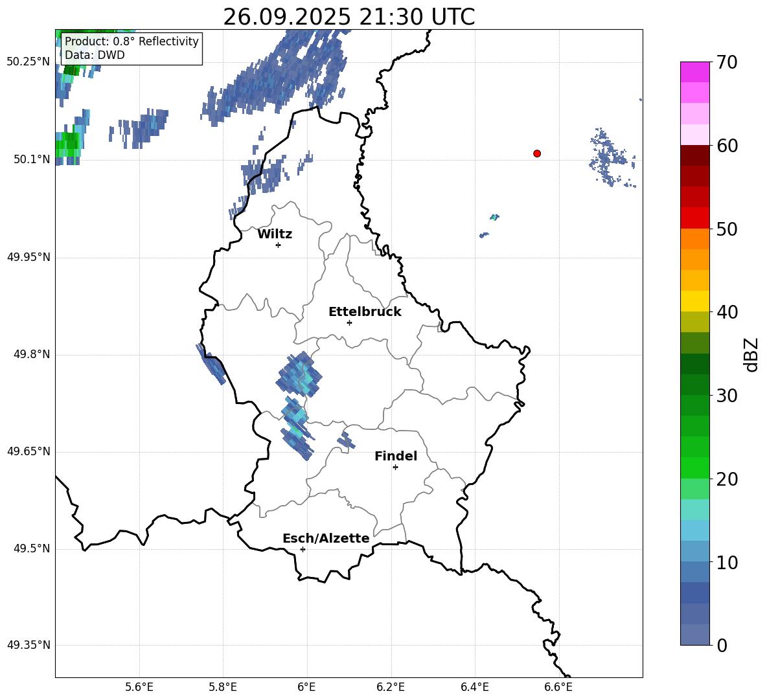This screenshot has height=700, width=767.
Task: Click the Ettelbruck city label
Action: point(365,312)
